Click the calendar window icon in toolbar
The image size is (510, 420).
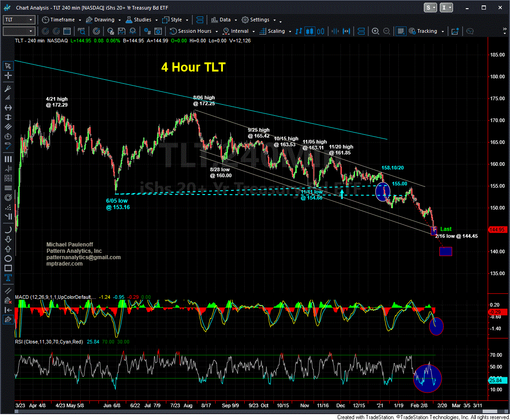[x=67, y=31]
